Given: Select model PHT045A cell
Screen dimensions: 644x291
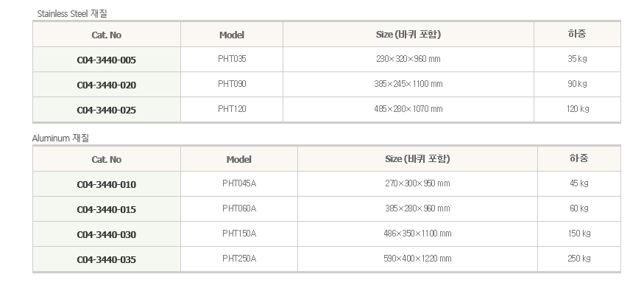Looking at the screenshot, I should coord(239,183).
